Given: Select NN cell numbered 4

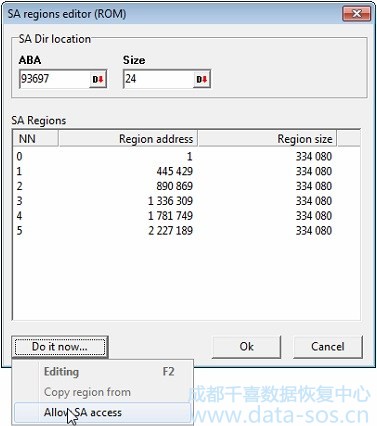Looking at the screenshot, I should click(x=19, y=216).
